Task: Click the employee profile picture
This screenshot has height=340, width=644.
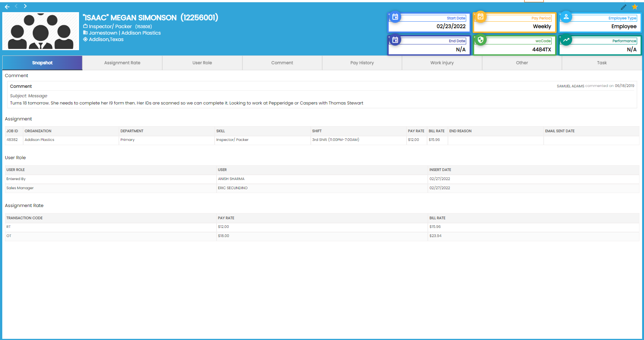Action: click(x=41, y=31)
